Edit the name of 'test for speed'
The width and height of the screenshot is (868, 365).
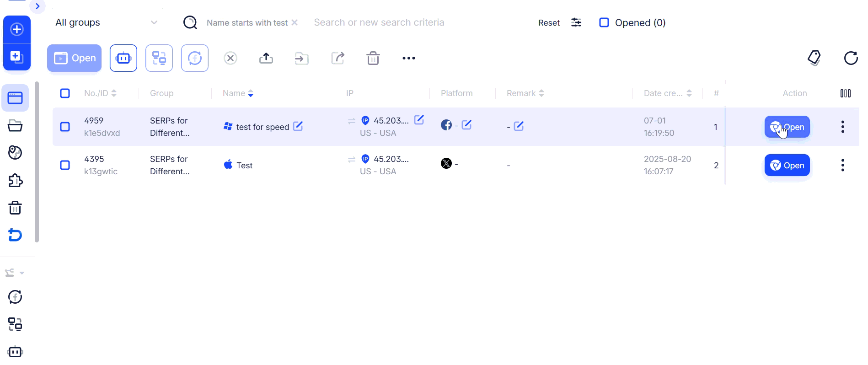(x=298, y=126)
